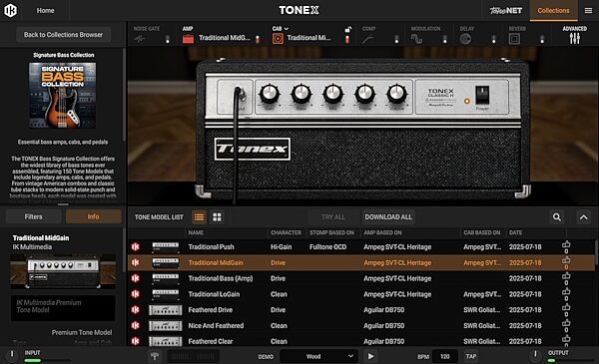Viewport: 599px width, 364px height.
Task: Adjust the amp Treble knob
Action: pos(364,94)
